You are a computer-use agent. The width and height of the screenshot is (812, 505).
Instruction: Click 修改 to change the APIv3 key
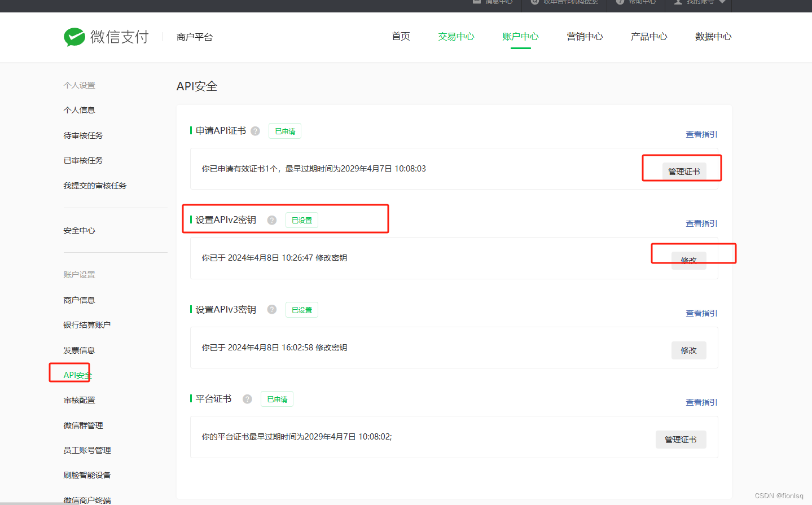[688, 350]
